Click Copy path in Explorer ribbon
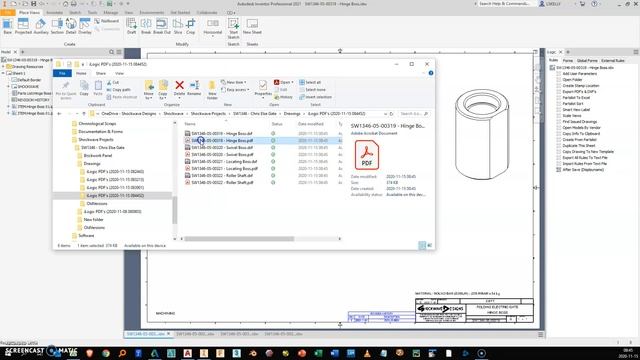Screen dimensions: 640x360 [x=119, y=90]
